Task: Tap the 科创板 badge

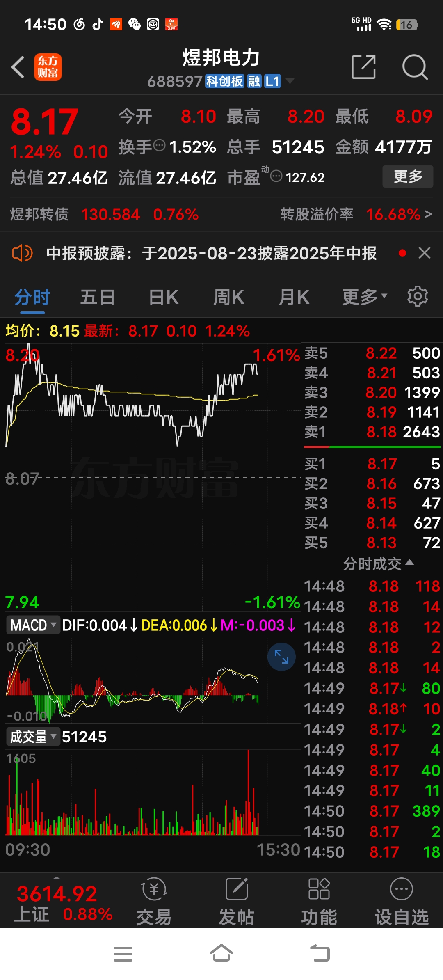Action: click(x=225, y=81)
